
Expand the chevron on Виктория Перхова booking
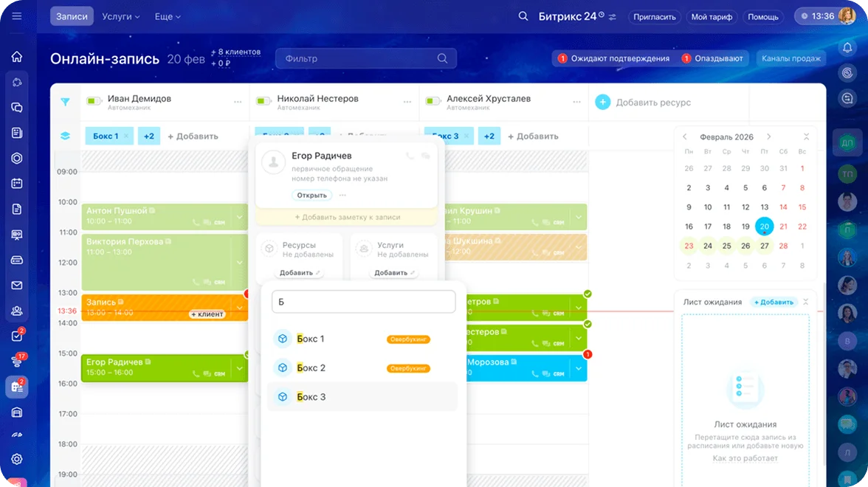click(x=240, y=263)
